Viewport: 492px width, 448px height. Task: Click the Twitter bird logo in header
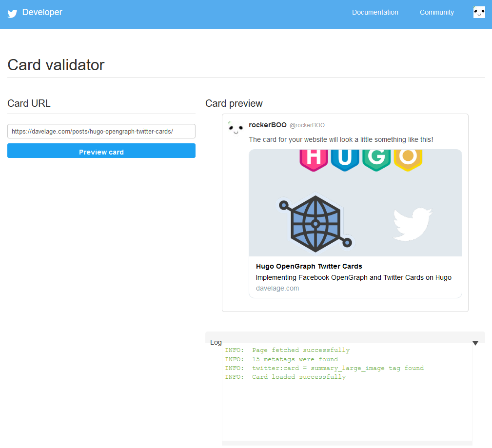click(x=12, y=14)
